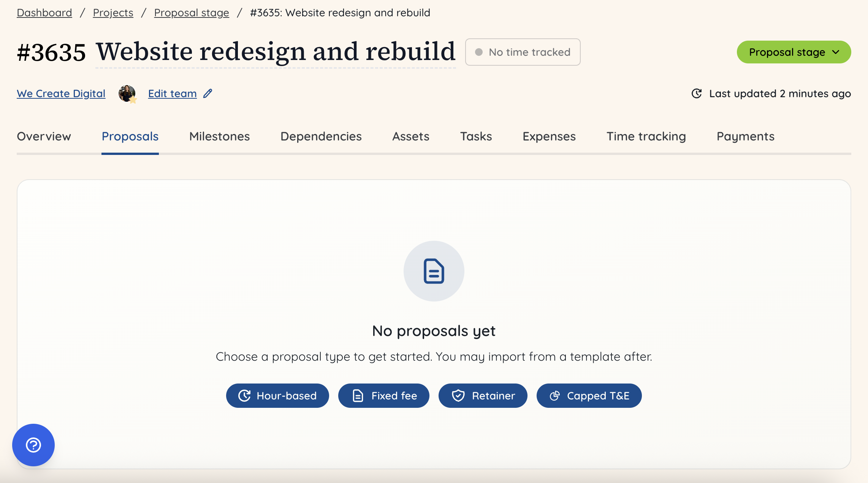Open the Proposal stage status dropdown
The width and height of the screenshot is (868, 483).
(794, 52)
